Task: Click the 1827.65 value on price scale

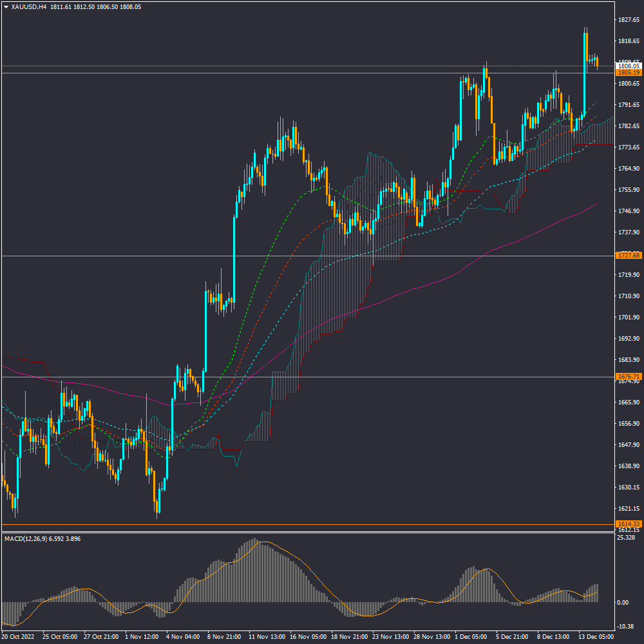Action: (x=628, y=20)
